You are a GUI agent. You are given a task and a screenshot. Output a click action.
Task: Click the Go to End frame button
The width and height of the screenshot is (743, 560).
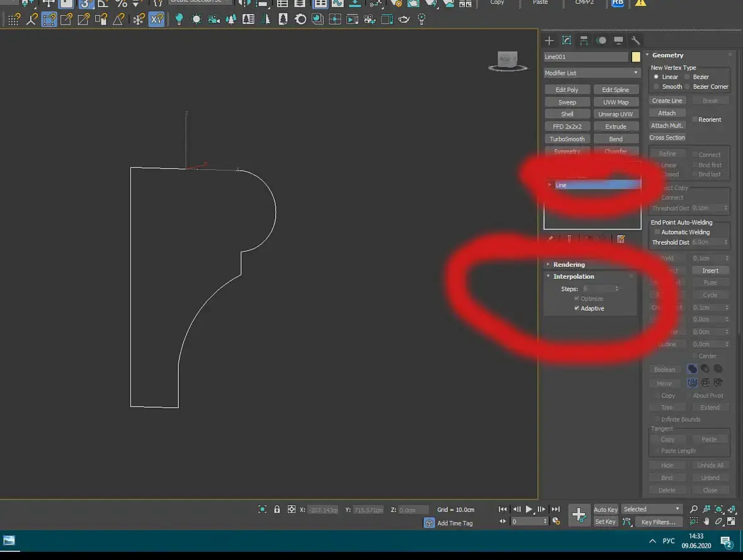point(555,509)
